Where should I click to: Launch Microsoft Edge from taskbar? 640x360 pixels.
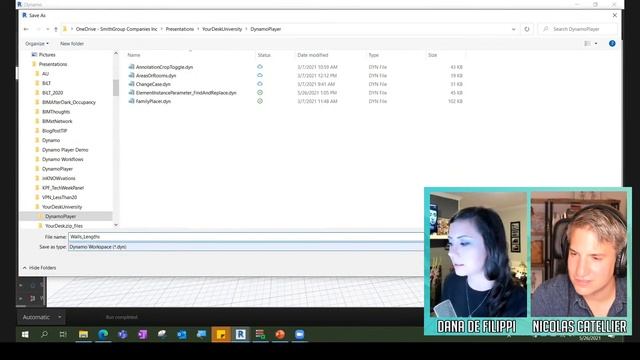point(103,334)
